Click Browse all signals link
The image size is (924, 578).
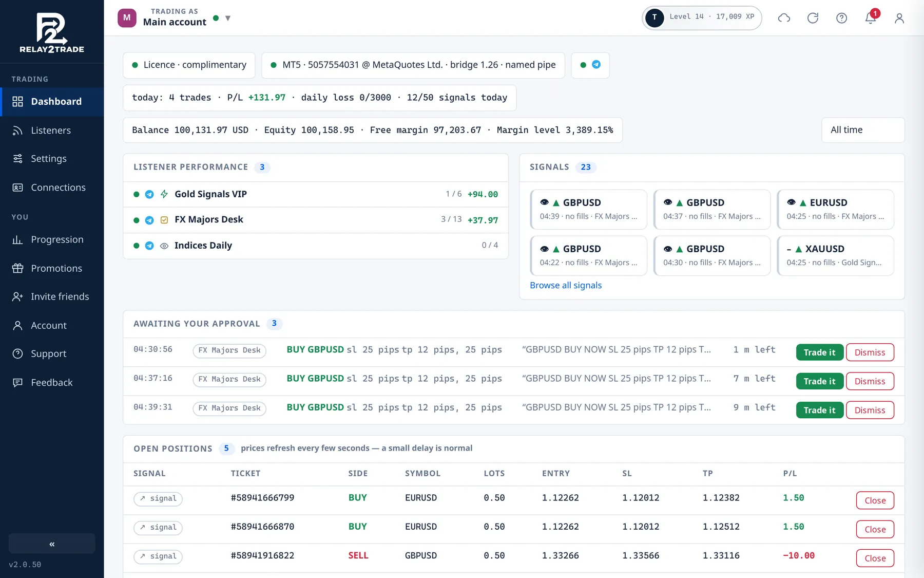coord(566,286)
